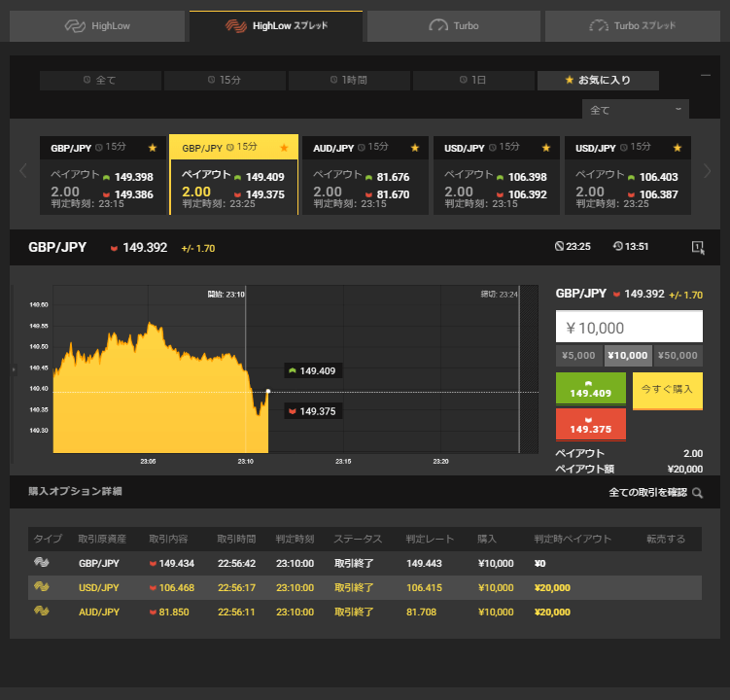Toggle favorite star on USD/JPY 23:25 card
This screenshot has width=730, height=700.
point(678,148)
